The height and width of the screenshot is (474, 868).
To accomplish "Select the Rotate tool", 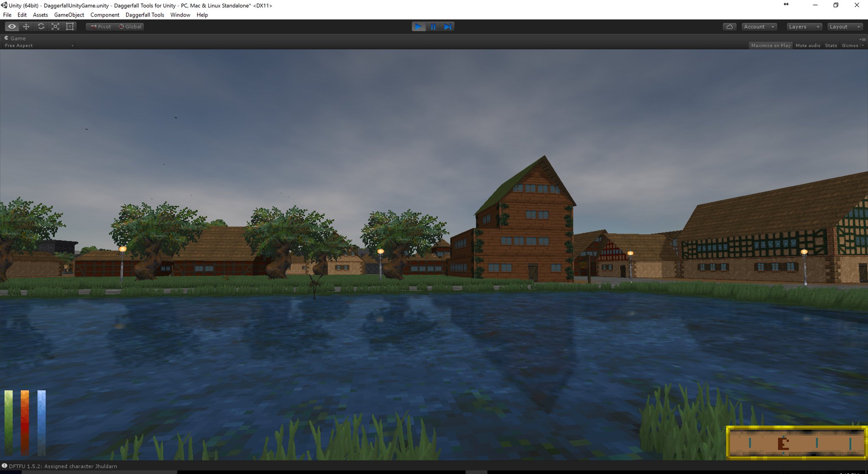I will (x=41, y=26).
